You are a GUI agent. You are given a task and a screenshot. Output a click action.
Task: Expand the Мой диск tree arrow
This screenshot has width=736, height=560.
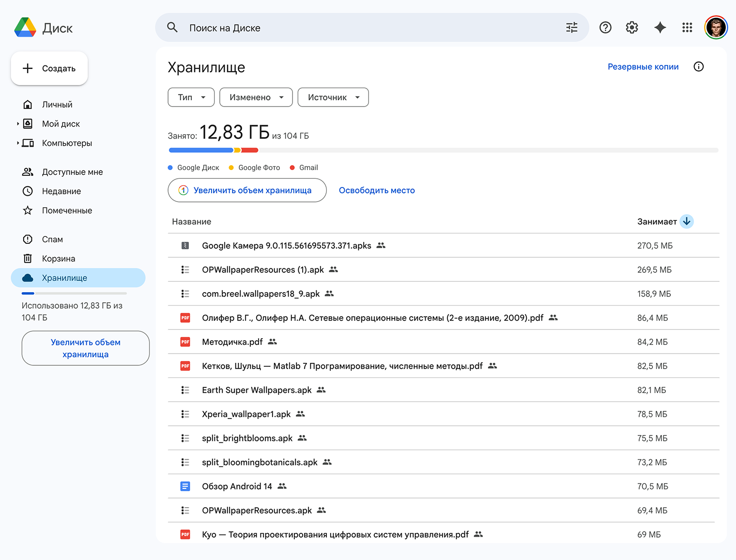(18, 124)
